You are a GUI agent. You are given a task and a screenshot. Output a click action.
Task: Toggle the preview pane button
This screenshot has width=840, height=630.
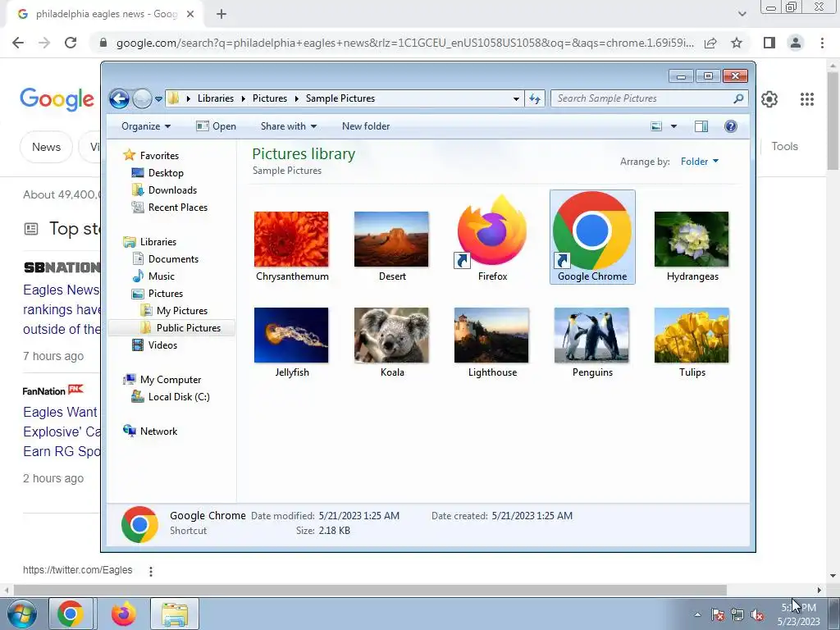pyautogui.click(x=701, y=126)
